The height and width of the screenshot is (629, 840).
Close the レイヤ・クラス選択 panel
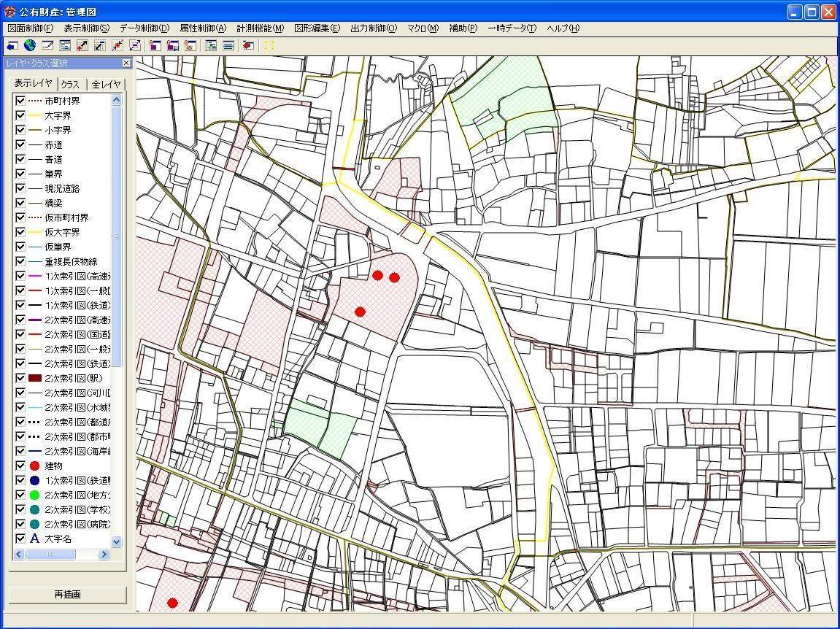tap(126, 63)
